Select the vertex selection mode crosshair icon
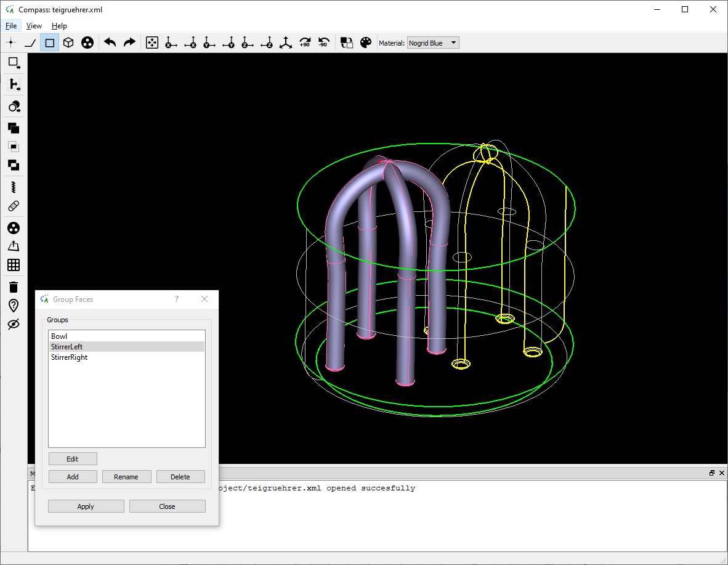 tap(11, 43)
